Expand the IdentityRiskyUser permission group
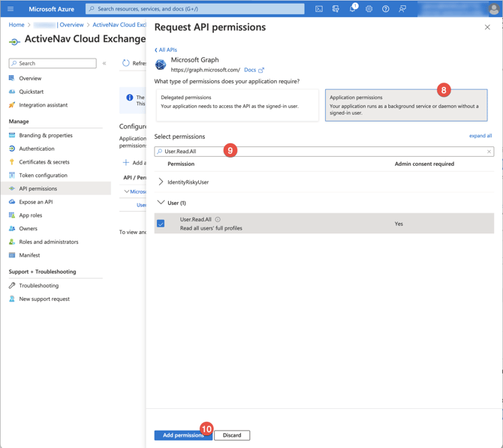The width and height of the screenshot is (503, 448). coord(161,182)
